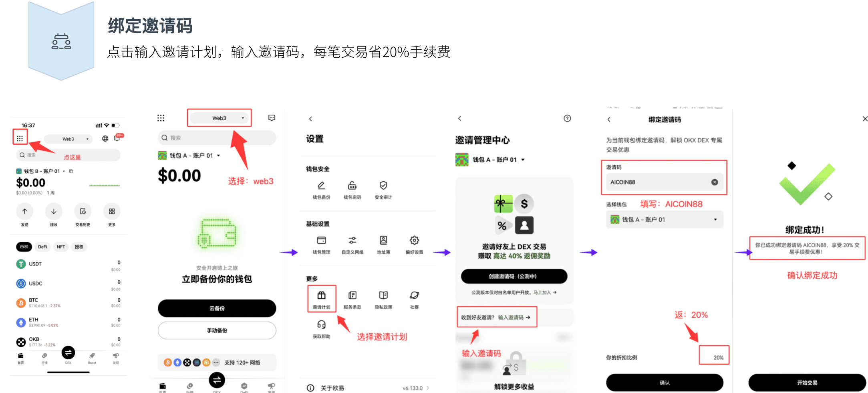The height and width of the screenshot is (393, 868).
Task: Open 钱包备份 in settings
Action: tap(321, 190)
